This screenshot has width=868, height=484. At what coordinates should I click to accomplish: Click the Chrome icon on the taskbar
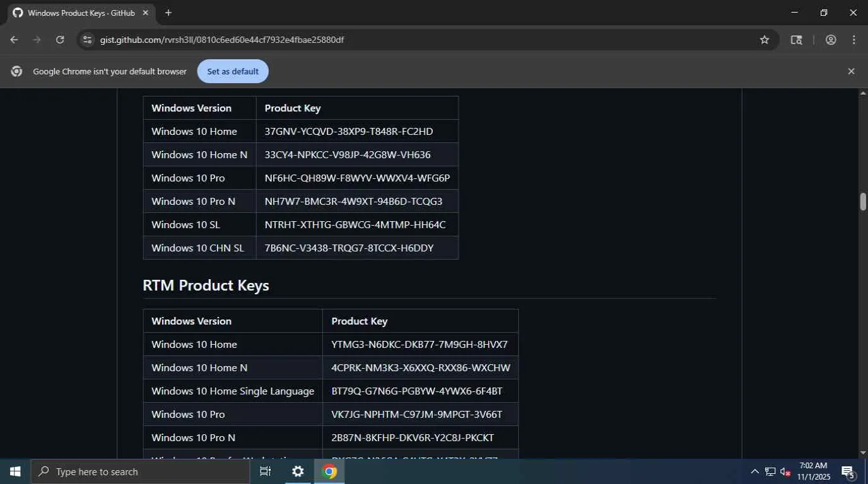(x=329, y=471)
